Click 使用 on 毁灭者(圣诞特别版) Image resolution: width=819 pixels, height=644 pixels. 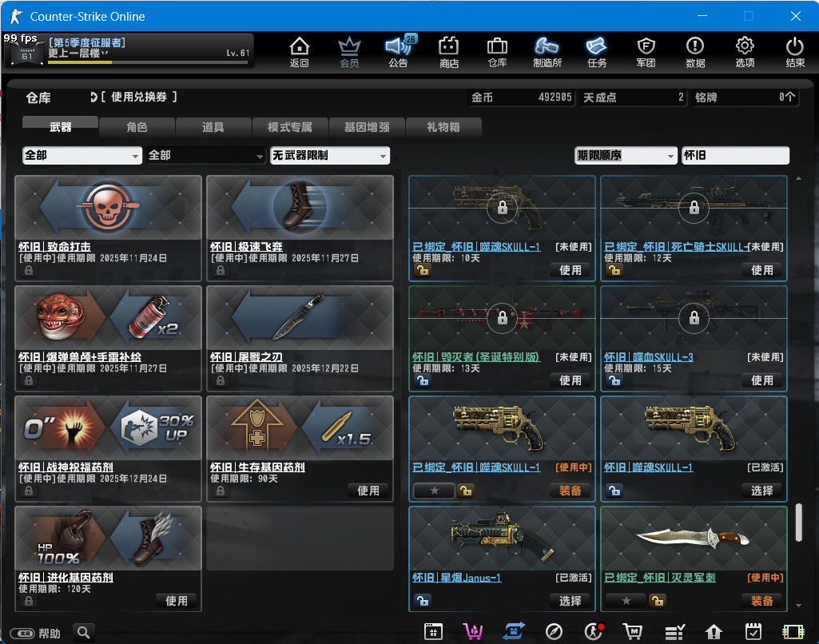pos(571,380)
